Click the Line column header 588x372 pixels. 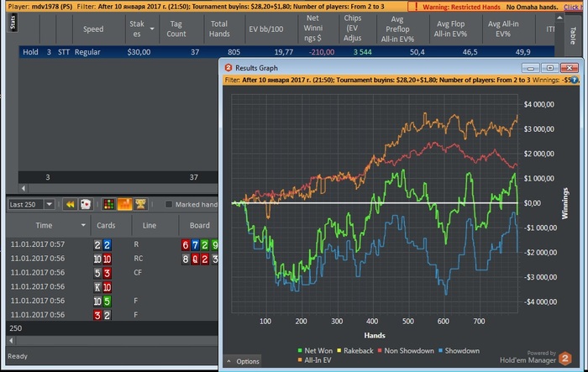tap(150, 225)
